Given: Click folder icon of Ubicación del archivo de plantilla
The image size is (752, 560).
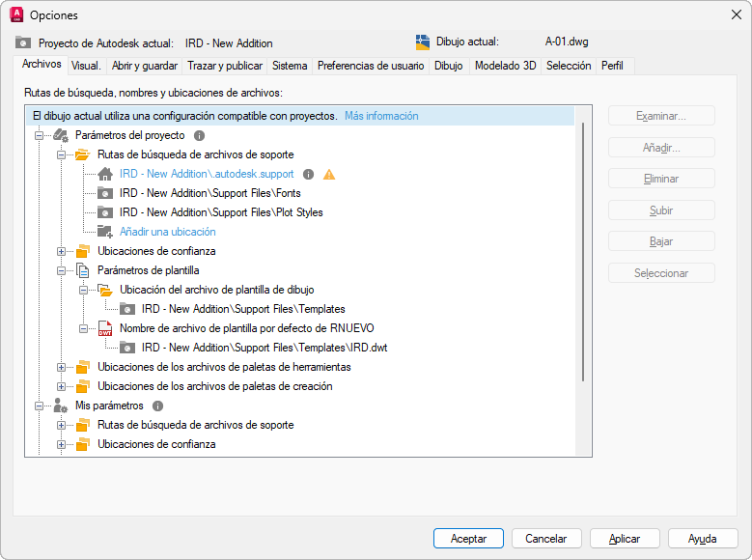Looking at the screenshot, I should pyautogui.click(x=105, y=290).
